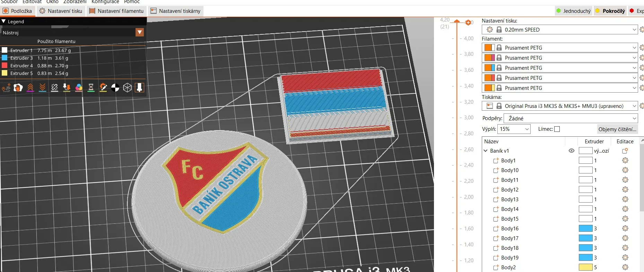Click Extruder 3 blue legend swatch

point(5,58)
